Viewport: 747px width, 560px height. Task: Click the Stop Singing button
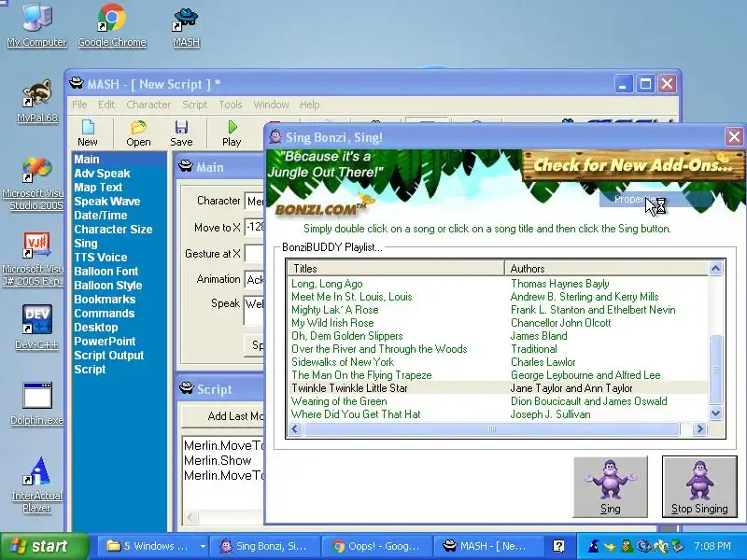(699, 486)
